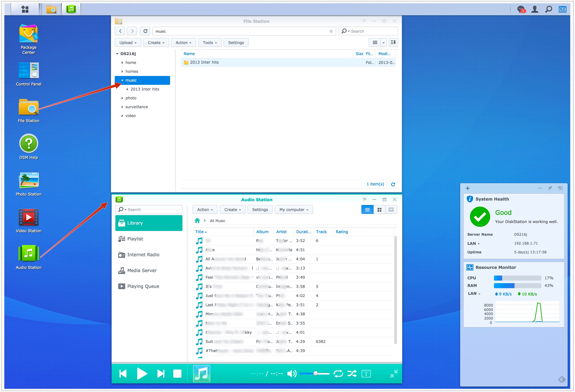The width and height of the screenshot is (575, 392).
Task: Reload the file list near item count
Action: point(393,184)
